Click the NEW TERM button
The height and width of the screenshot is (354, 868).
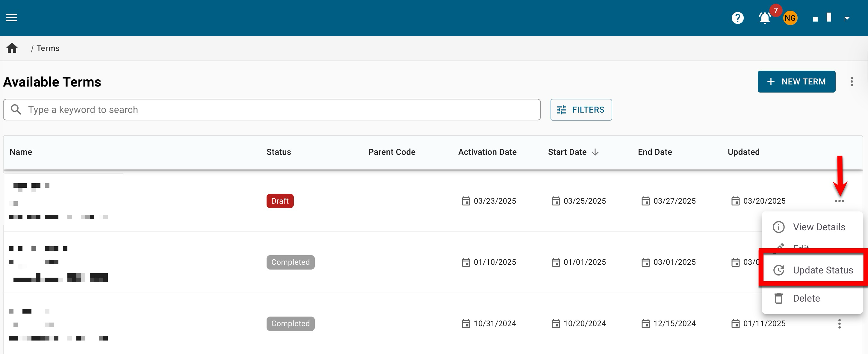pyautogui.click(x=796, y=81)
